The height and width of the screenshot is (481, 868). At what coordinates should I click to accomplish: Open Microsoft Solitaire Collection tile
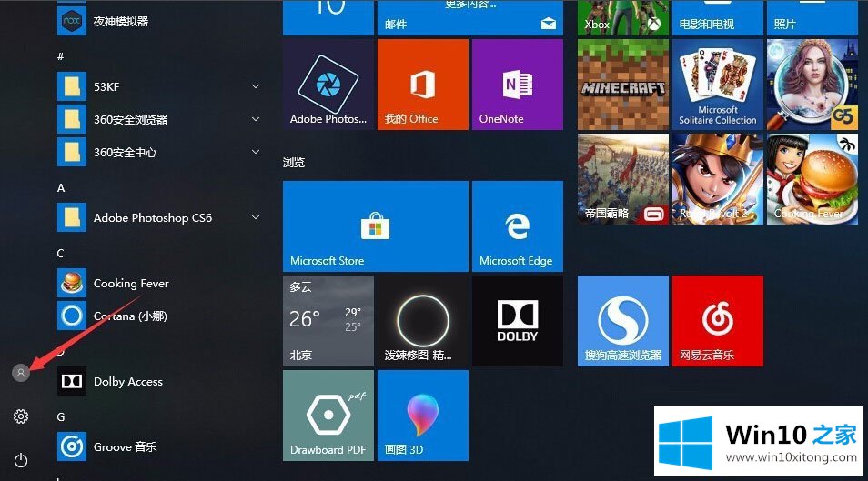(718, 85)
